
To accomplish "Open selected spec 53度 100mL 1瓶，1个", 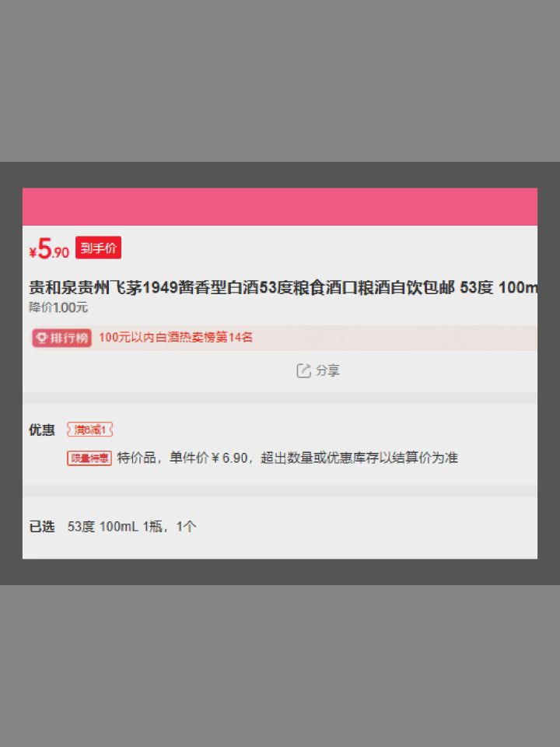I will [x=132, y=527].
